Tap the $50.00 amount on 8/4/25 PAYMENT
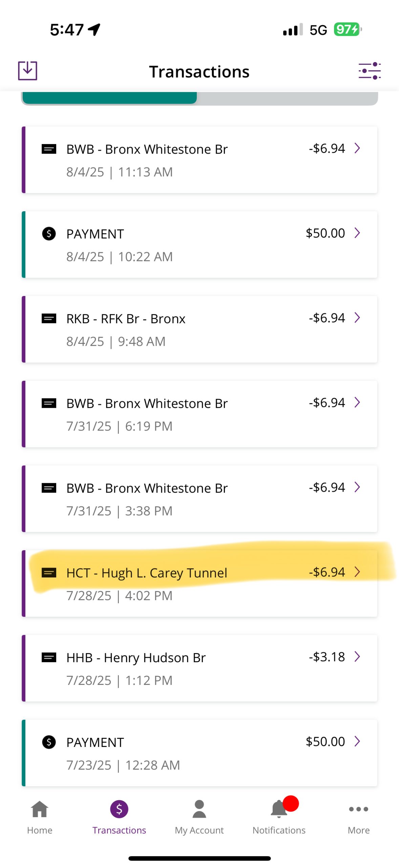Screen dimensions: 399x868 (325, 233)
